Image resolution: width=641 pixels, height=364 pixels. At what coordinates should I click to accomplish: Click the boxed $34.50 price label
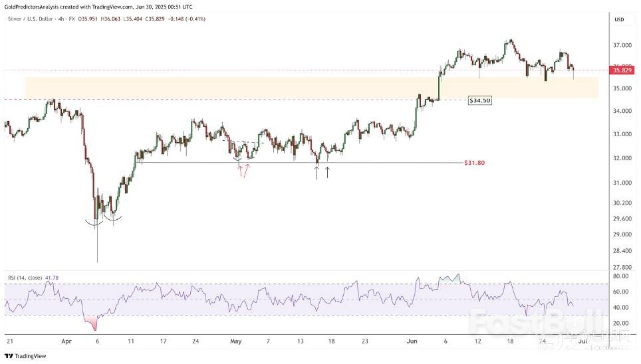click(479, 100)
